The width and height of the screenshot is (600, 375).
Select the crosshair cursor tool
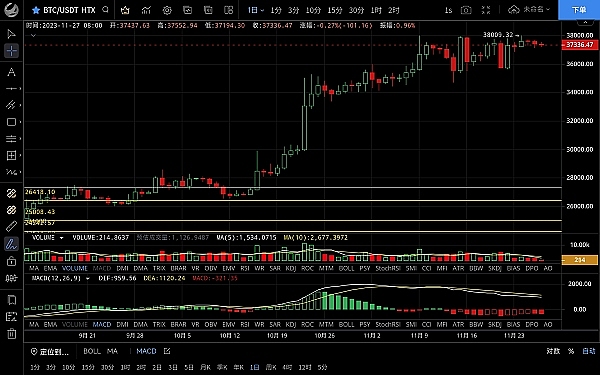pos(11,51)
